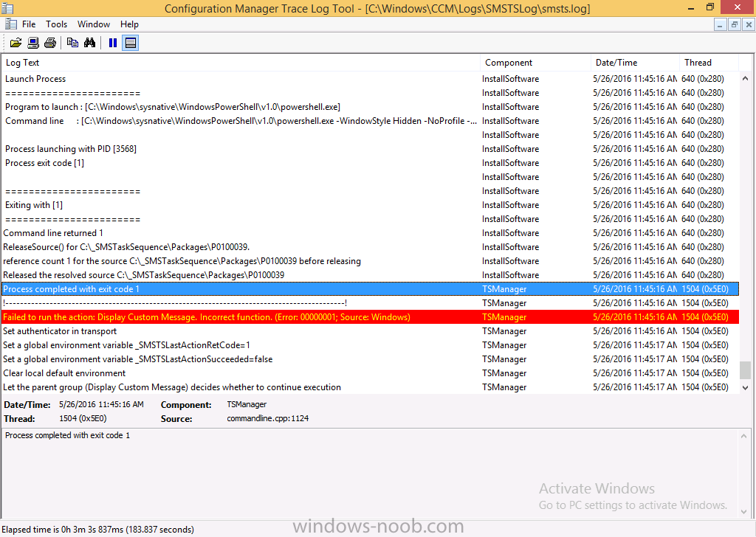
Task: Select the dashed line row ending with '!'
Action: (371, 303)
